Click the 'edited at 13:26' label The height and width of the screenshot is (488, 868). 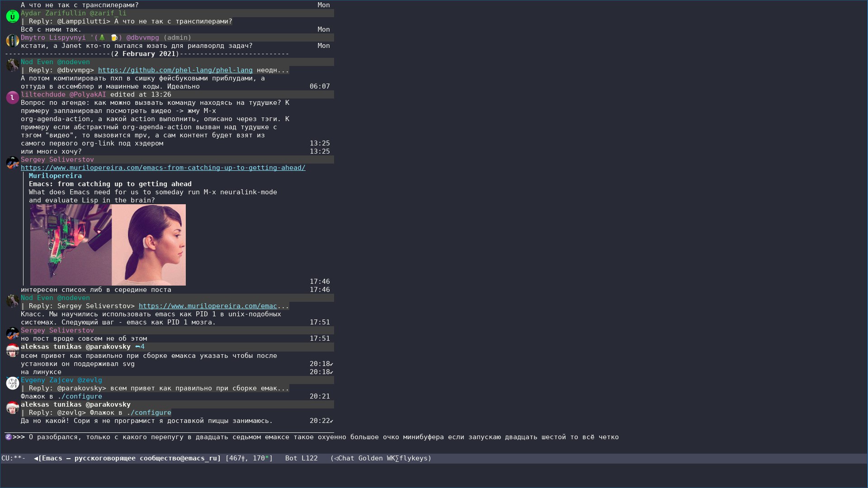pos(141,94)
